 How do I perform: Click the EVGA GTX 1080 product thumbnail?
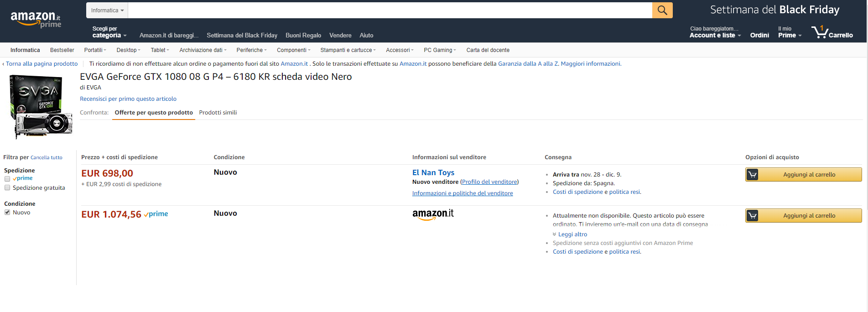[41, 107]
